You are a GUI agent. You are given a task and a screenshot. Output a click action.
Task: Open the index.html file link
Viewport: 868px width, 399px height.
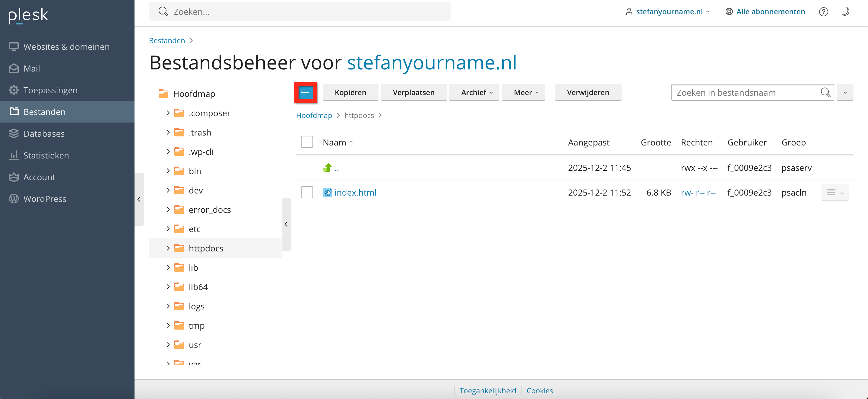pos(355,193)
